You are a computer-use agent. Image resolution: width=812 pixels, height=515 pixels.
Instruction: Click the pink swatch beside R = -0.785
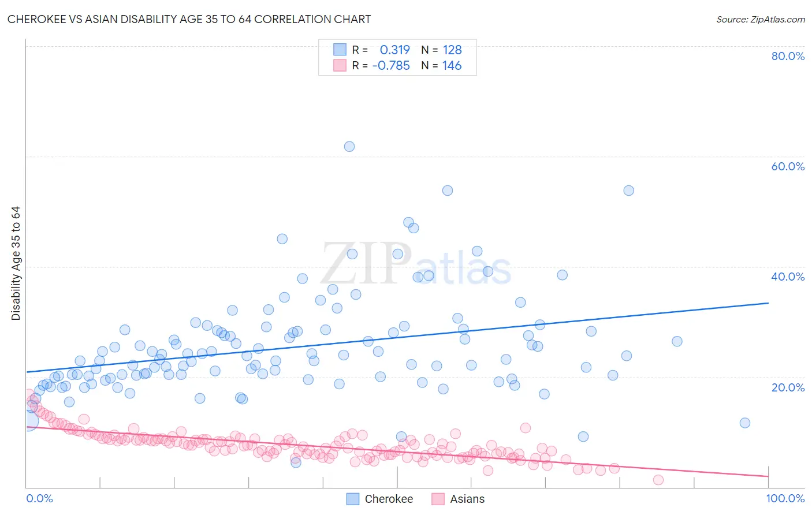[340, 65]
